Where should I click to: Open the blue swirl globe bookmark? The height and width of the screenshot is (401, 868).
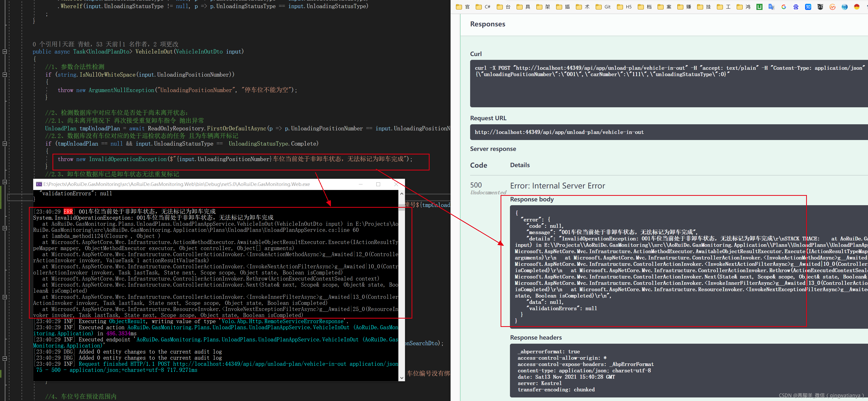point(844,7)
